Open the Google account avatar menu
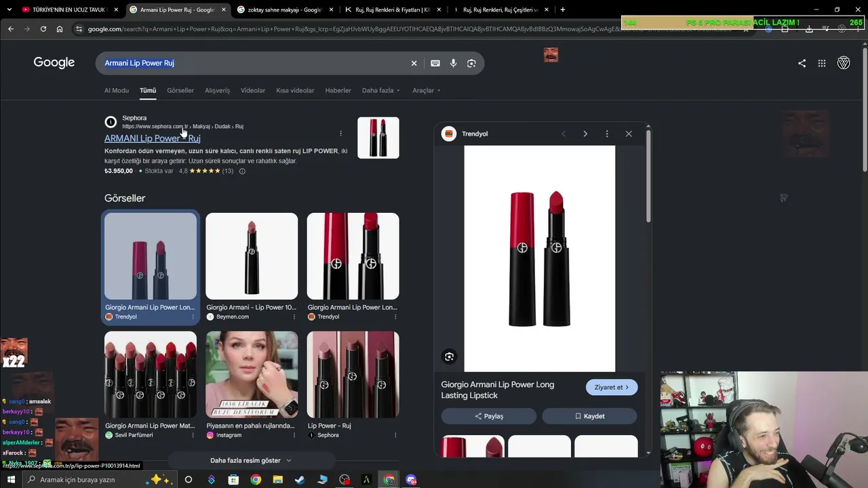The image size is (868, 488). [x=844, y=63]
